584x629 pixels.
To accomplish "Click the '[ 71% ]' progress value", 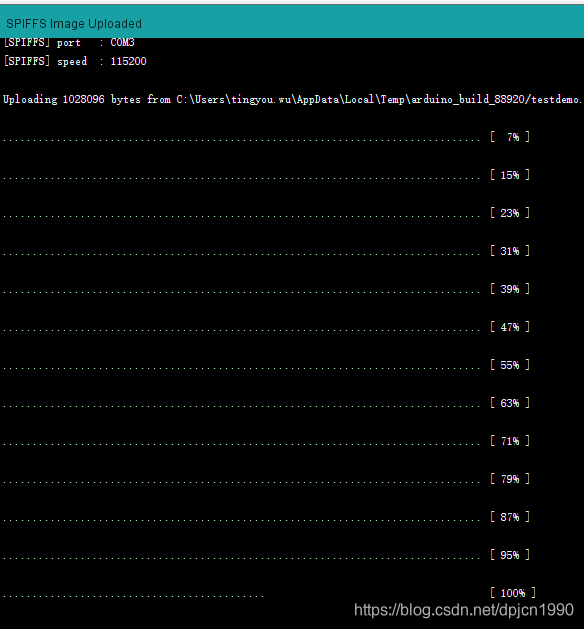I will (510, 441).
